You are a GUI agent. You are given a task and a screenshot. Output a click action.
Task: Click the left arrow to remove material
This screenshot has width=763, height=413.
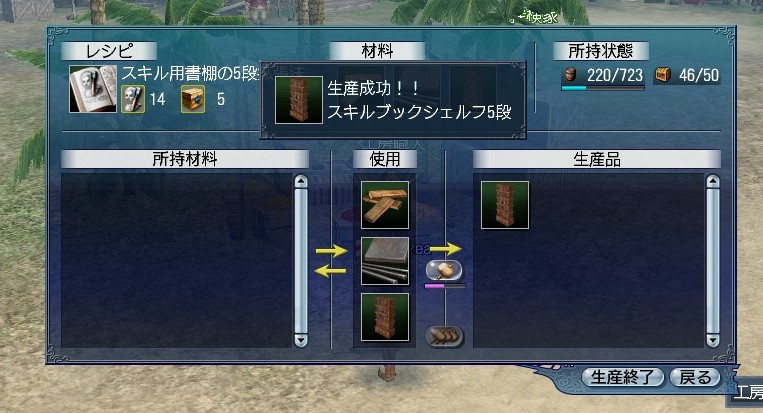(x=331, y=271)
